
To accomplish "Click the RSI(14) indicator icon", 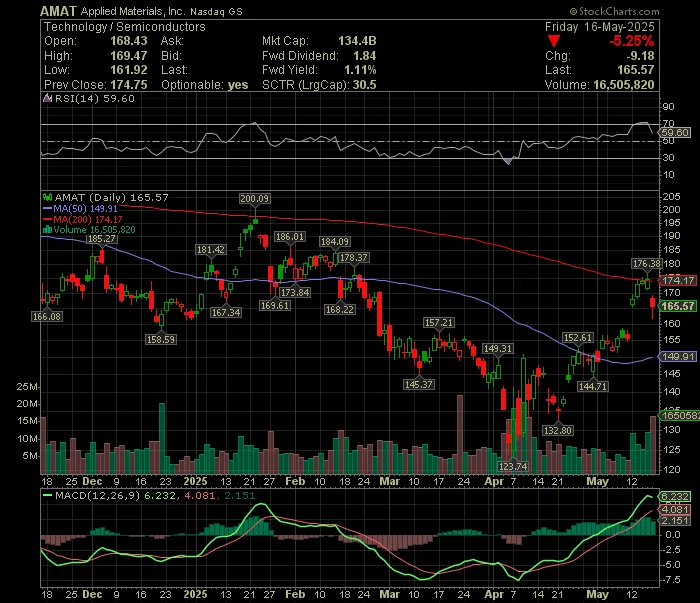I will (x=47, y=98).
